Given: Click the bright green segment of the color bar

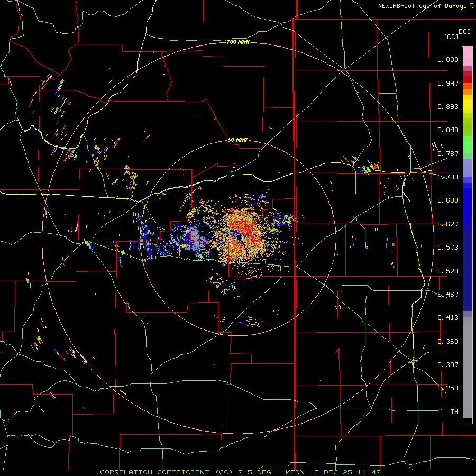Looking at the screenshot, I should coord(467,144).
